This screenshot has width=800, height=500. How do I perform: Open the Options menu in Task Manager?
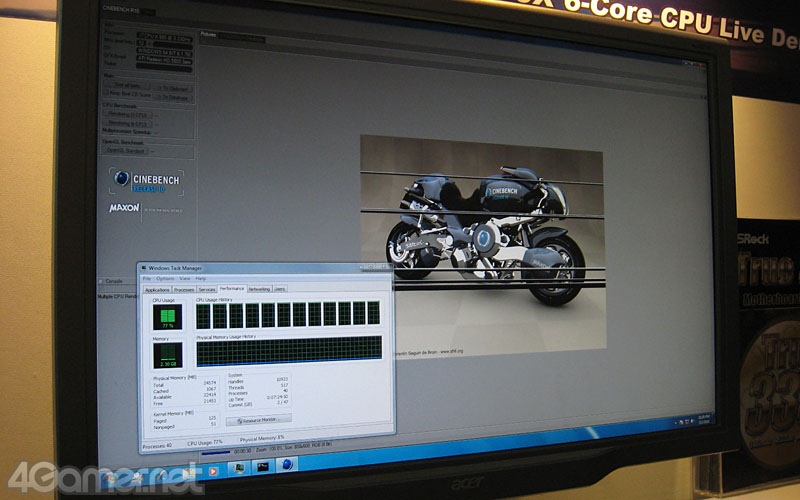pyautogui.click(x=165, y=279)
